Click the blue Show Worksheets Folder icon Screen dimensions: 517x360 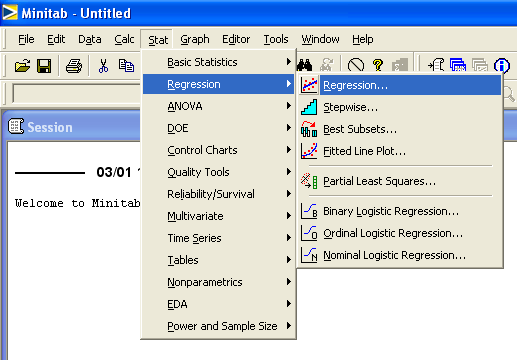[458, 65]
